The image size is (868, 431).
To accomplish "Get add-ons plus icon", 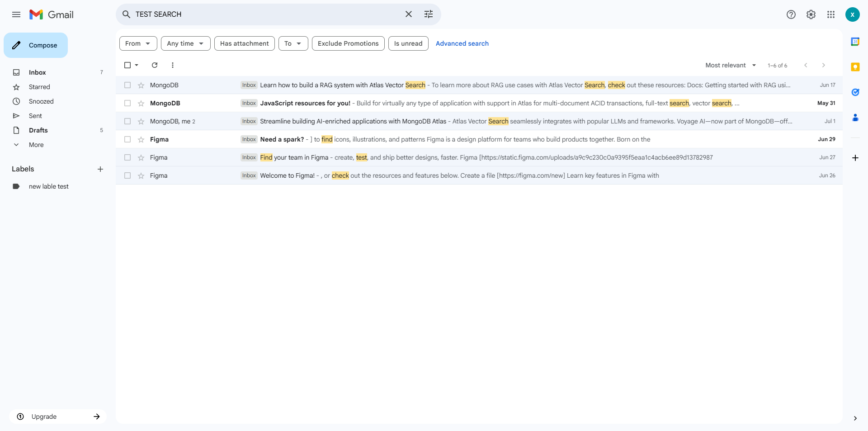I will click(x=855, y=158).
